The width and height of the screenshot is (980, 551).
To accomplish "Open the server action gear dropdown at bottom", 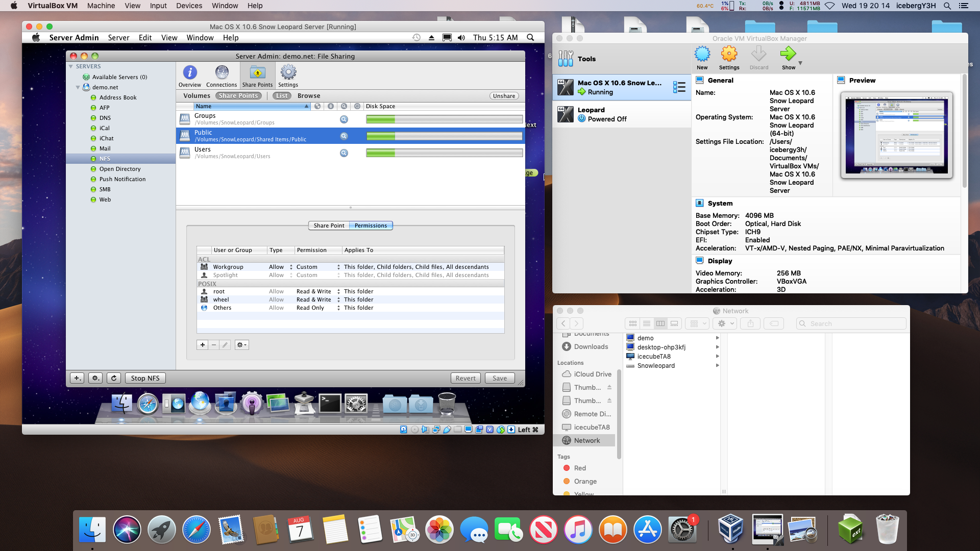I will [x=95, y=378].
